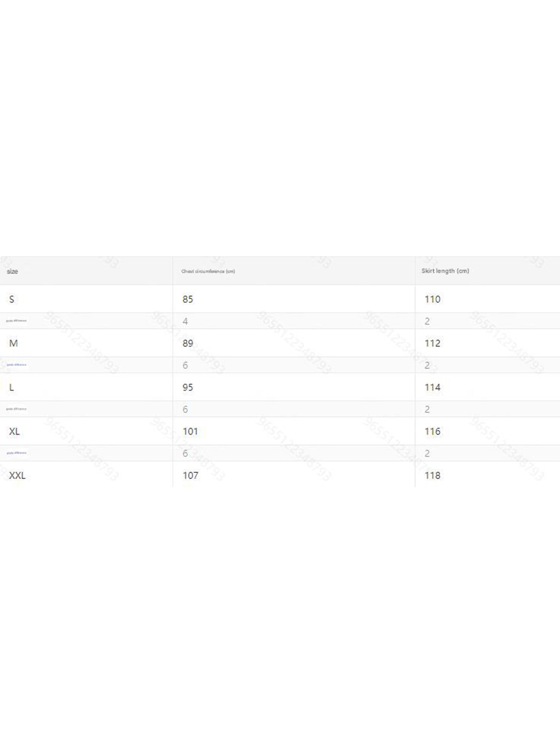Click chest value 107 for size XXL
Image resolution: width=560 pixels, height=743 pixels.
[x=190, y=475]
